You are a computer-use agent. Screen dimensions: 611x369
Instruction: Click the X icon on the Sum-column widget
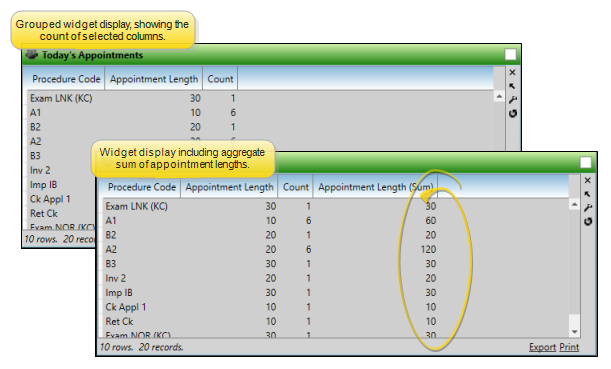click(588, 180)
